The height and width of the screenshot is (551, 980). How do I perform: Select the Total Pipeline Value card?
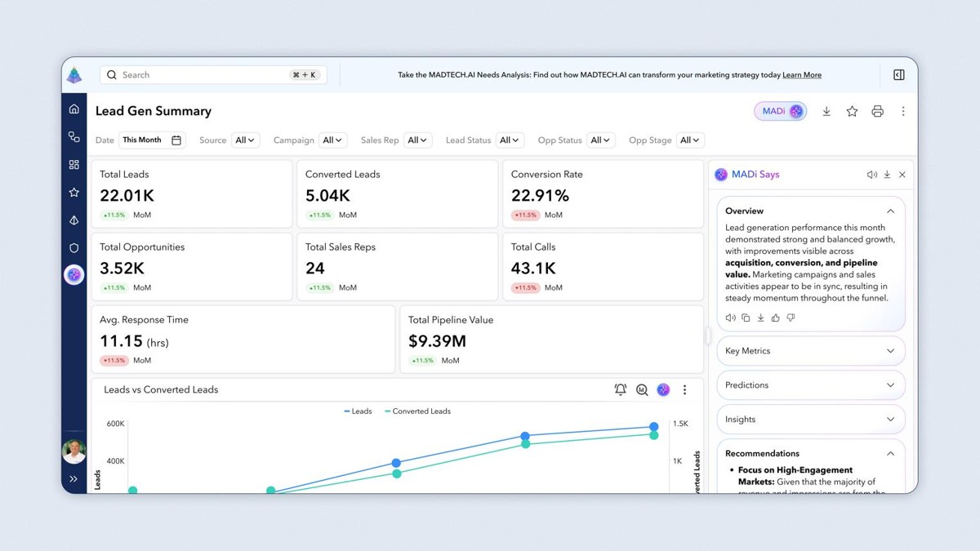tap(551, 340)
